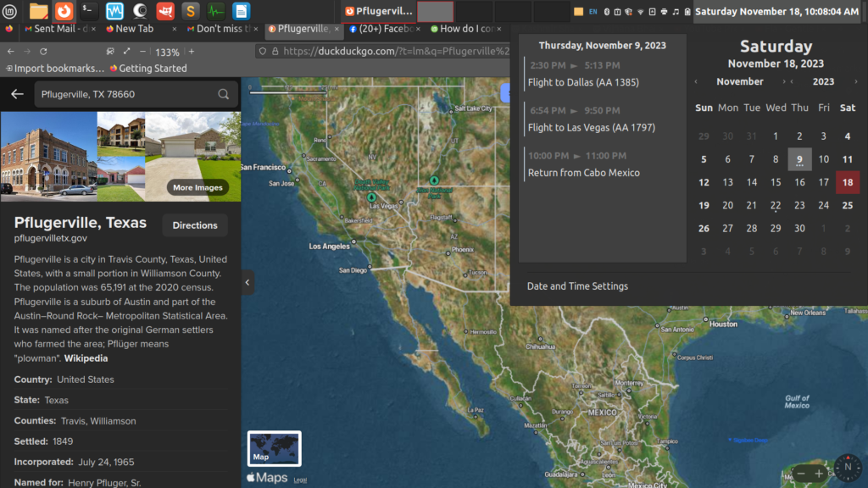The width and height of the screenshot is (868, 488).
Task: Click the compass north indicator on the map
Action: tap(848, 468)
